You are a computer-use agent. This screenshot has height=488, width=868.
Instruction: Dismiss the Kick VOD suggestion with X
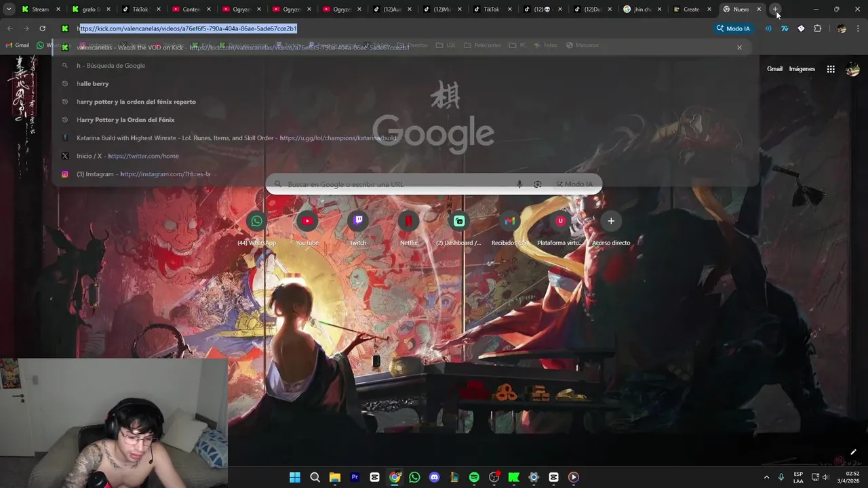point(739,47)
